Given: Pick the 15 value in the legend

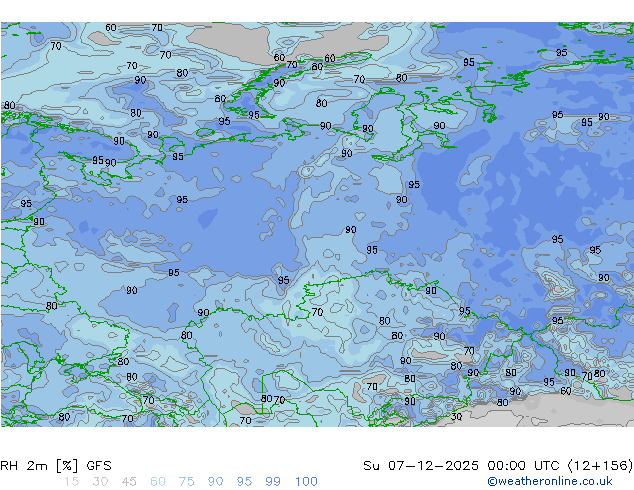Looking at the screenshot, I should tap(71, 482).
